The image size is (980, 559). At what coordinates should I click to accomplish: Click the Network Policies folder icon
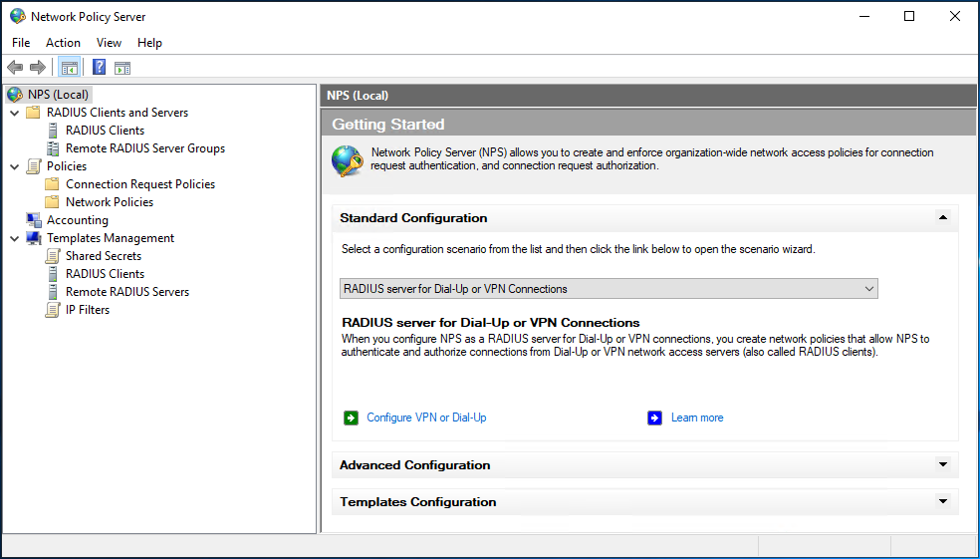coord(53,202)
